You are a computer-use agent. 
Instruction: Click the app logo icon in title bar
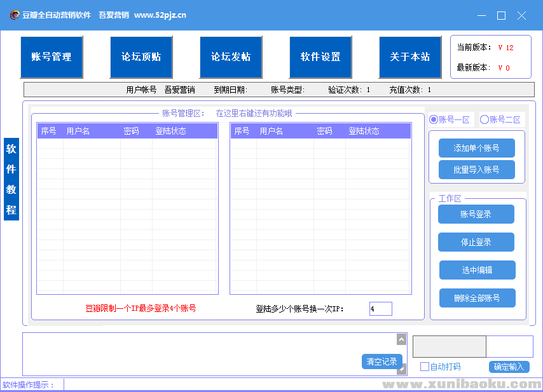coord(13,15)
